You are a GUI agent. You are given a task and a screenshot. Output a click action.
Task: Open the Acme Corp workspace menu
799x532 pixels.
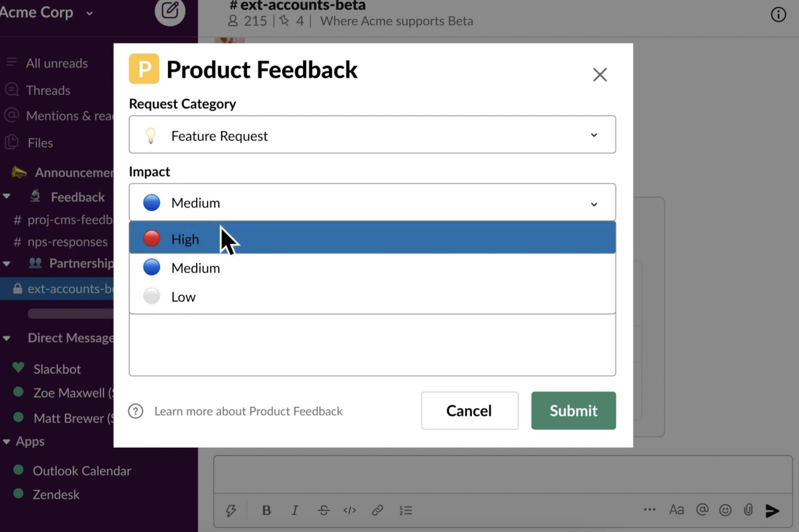[x=46, y=12]
